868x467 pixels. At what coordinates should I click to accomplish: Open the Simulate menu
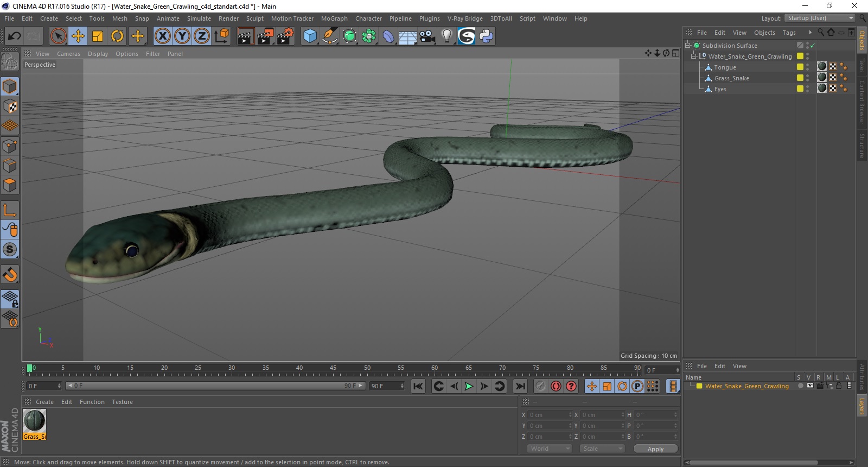(199, 18)
